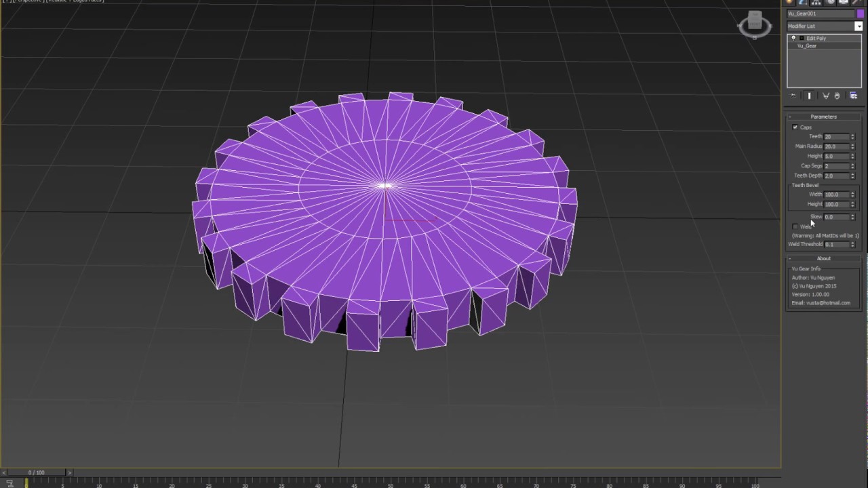The image size is (868, 488).
Task: Click the Weld Threshold spinner arrows
Action: 853,244
